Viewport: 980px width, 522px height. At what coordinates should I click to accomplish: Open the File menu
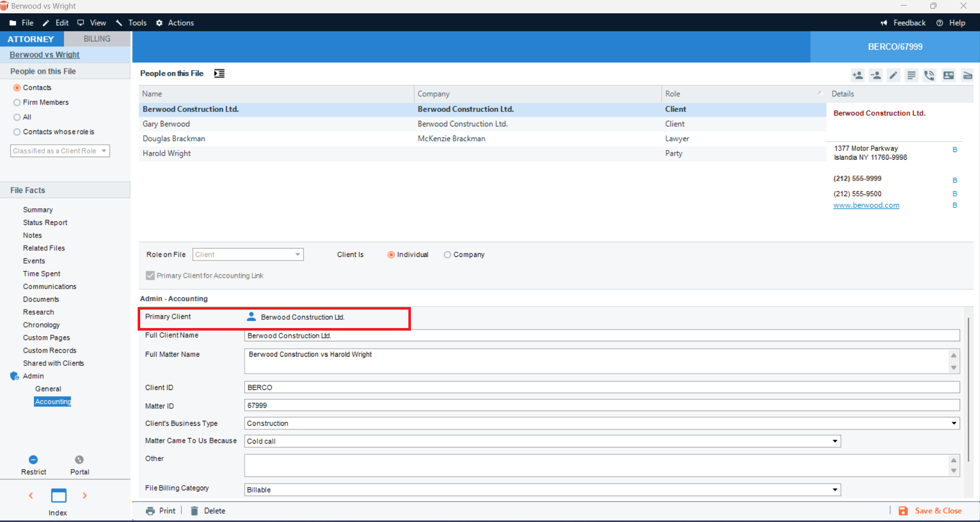coord(22,23)
